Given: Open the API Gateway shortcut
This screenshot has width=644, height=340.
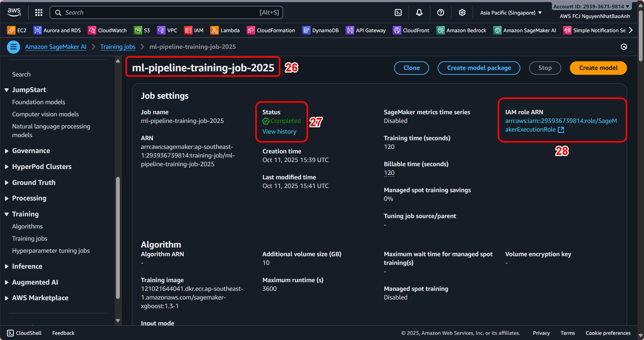Looking at the screenshot, I should [366, 30].
